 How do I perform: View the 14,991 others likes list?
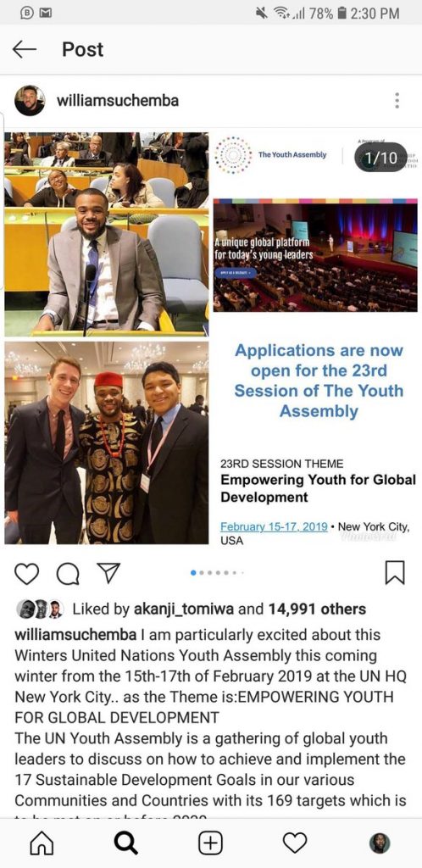pyautogui.click(x=317, y=609)
